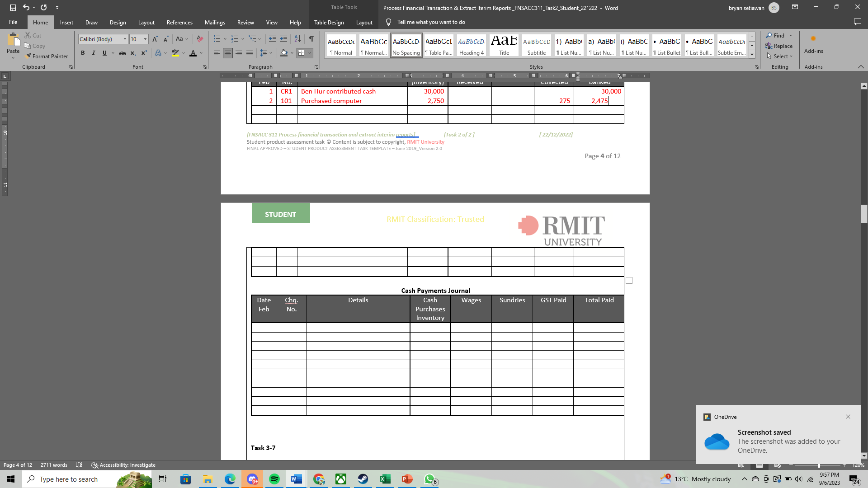Open the font size dropdown
The image size is (868, 488).
[x=146, y=39]
